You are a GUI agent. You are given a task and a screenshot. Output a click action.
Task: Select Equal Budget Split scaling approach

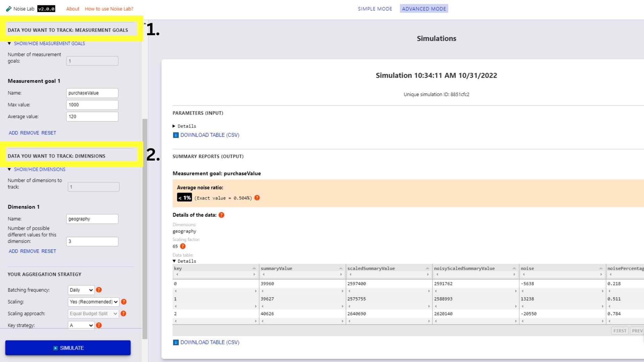click(93, 313)
